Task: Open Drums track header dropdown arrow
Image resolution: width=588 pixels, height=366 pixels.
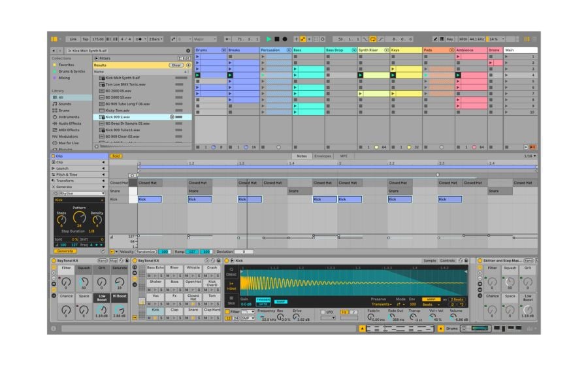Action: (x=223, y=50)
